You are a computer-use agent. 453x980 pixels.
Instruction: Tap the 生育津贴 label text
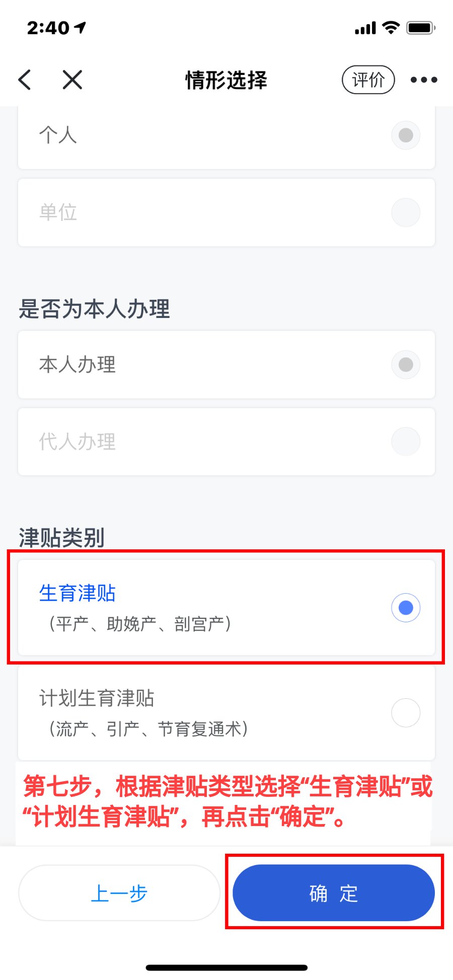click(78, 594)
